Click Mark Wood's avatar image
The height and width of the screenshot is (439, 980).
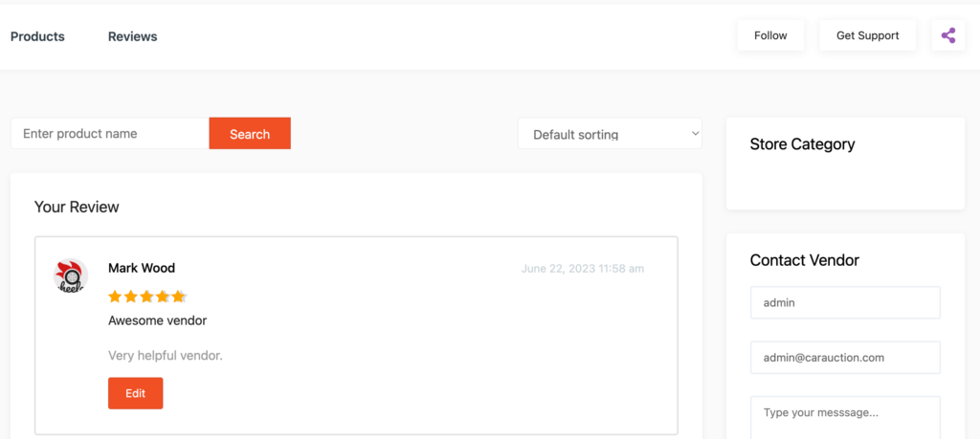[71, 275]
